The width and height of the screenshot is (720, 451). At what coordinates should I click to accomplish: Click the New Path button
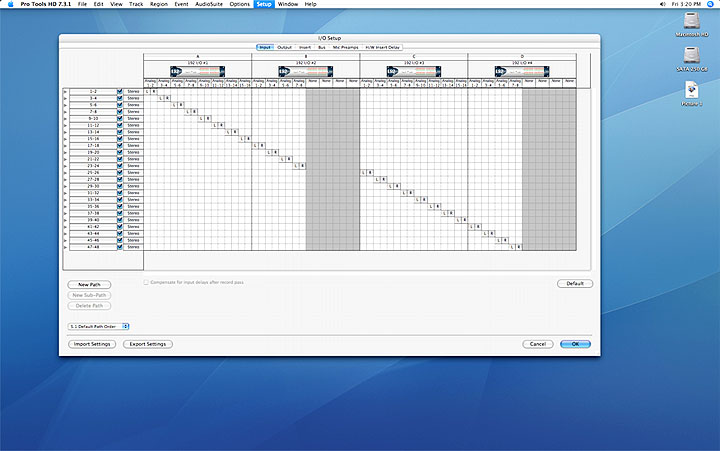click(89, 285)
